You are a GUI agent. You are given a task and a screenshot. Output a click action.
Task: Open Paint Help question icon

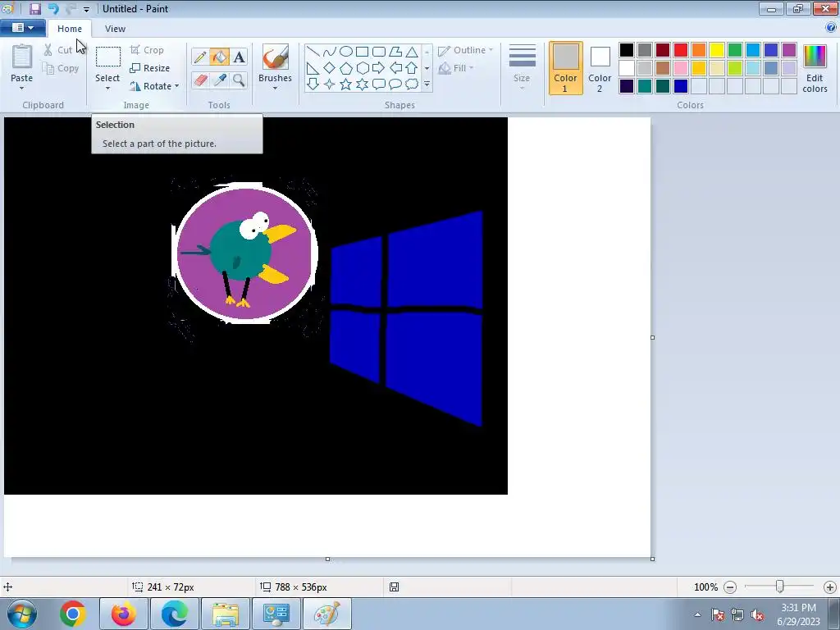tap(831, 27)
